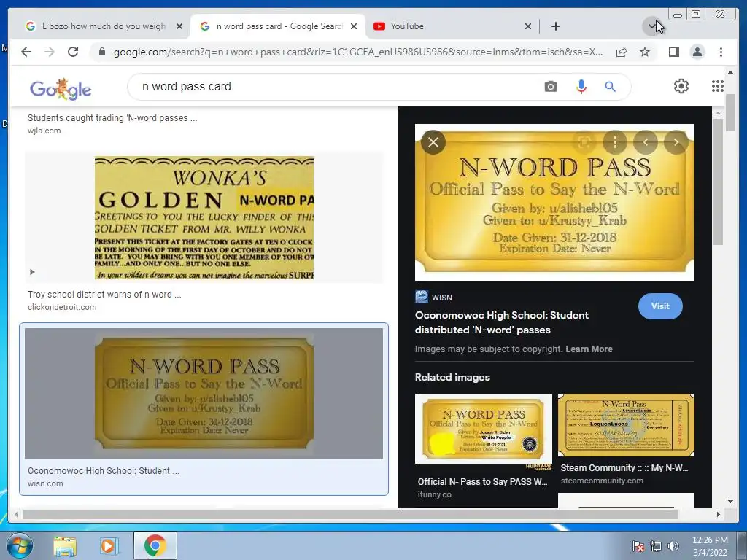Select the gold N-Word Pass result thumbnail
This screenshot has height=560, width=747.
tap(204, 393)
